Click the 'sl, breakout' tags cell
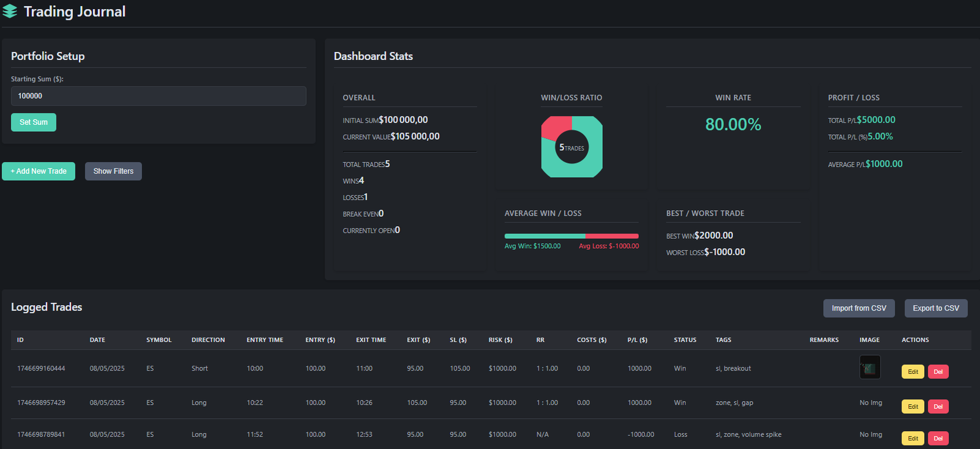 point(733,369)
